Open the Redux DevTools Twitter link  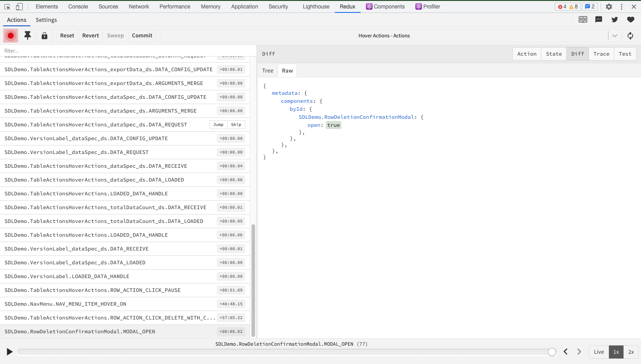(614, 20)
